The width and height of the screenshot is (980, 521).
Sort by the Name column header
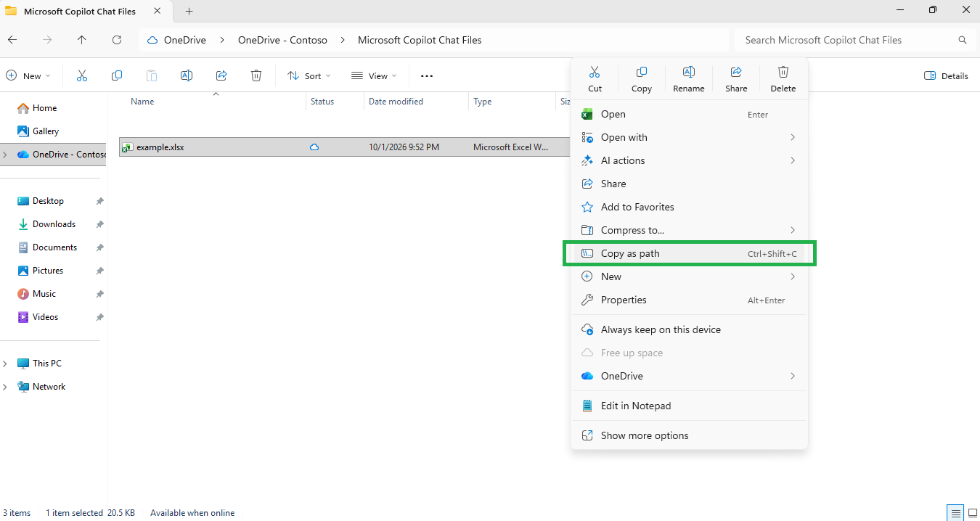(x=142, y=102)
